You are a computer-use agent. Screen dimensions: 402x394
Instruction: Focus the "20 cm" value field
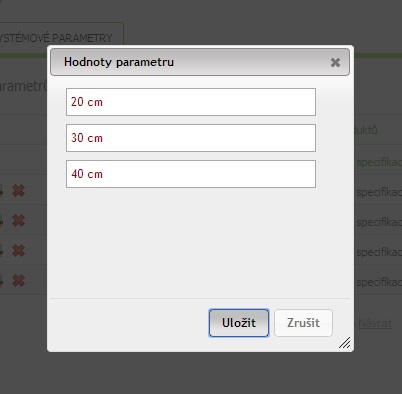pos(191,102)
